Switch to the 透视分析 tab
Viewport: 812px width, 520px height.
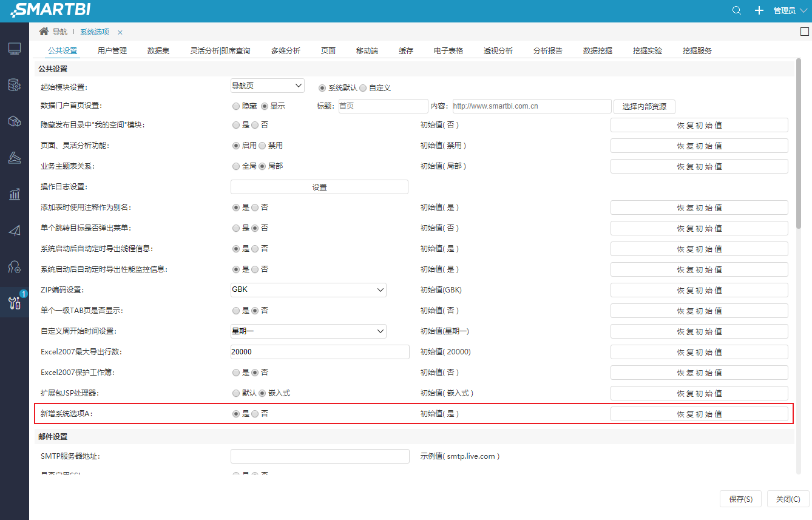point(498,50)
